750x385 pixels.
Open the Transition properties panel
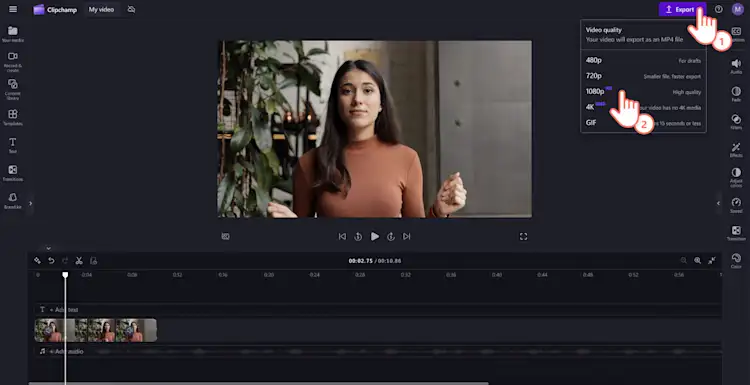[x=736, y=233]
